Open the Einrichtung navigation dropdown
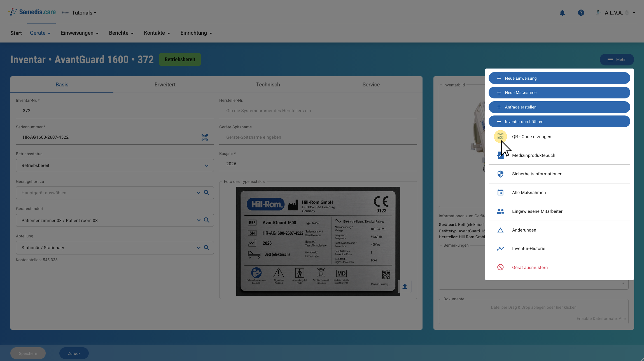Screen dimensions: 644x361 [196, 33]
